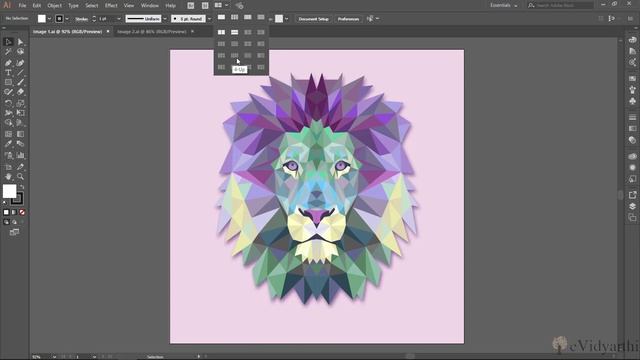The width and height of the screenshot is (640, 360).
Task: Choose the Mesh tool
Action: tap(8, 134)
